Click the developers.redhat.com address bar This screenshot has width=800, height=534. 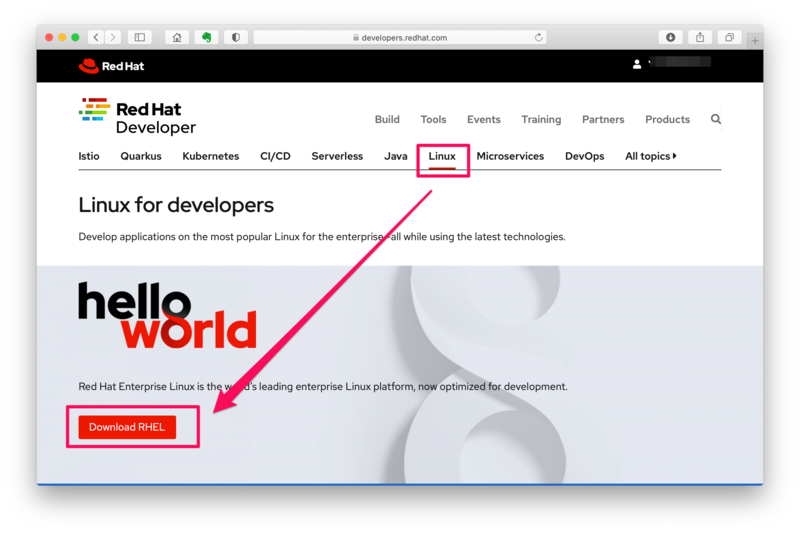pos(400,37)
